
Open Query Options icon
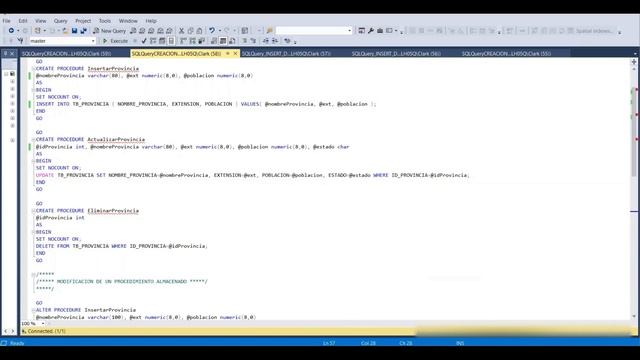click(x=162, y=41)
